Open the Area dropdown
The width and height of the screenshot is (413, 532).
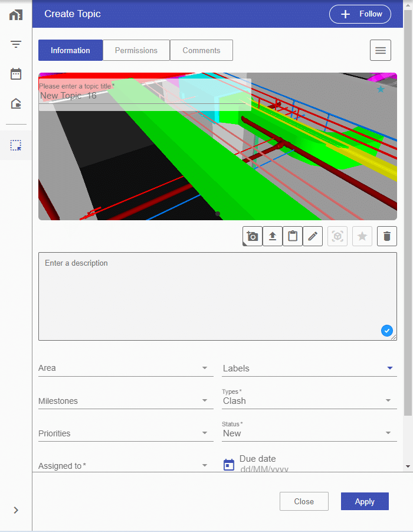[x=126, y=368]
